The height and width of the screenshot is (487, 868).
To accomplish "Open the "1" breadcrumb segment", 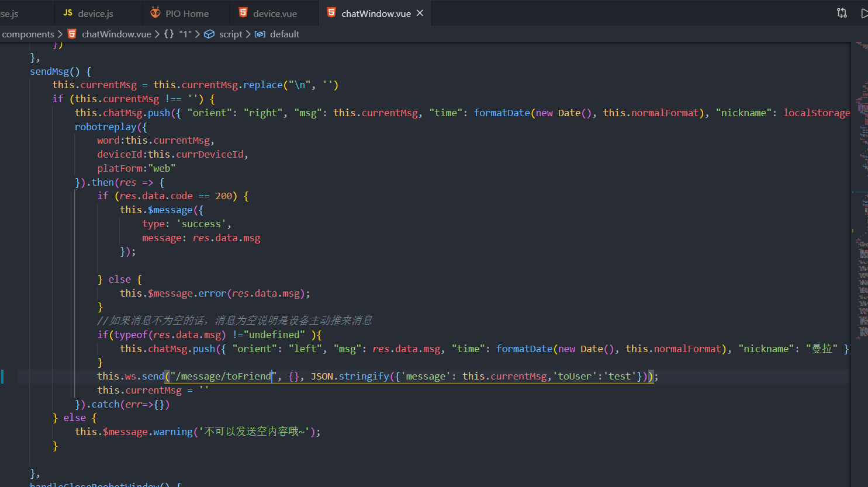I will point(185,34).
